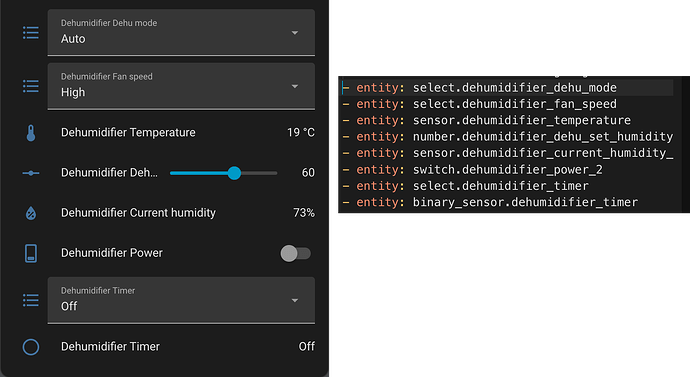Image resolution: width=690 pixels, height=377 pixels.
Task: Click the list icon beside Dehumidifier Timer select
Action: [x=31, y=300]
